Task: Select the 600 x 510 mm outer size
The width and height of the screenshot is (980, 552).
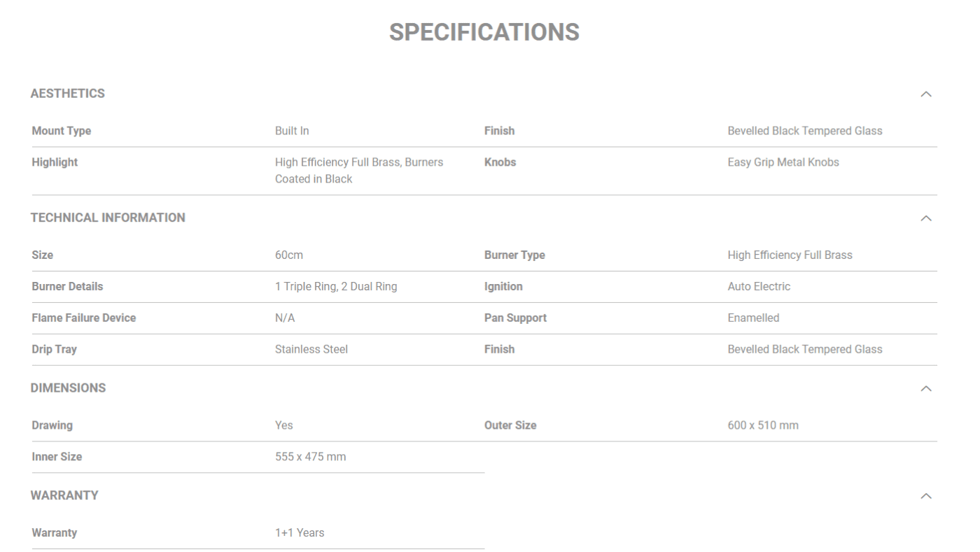Action: coord(763,425)
